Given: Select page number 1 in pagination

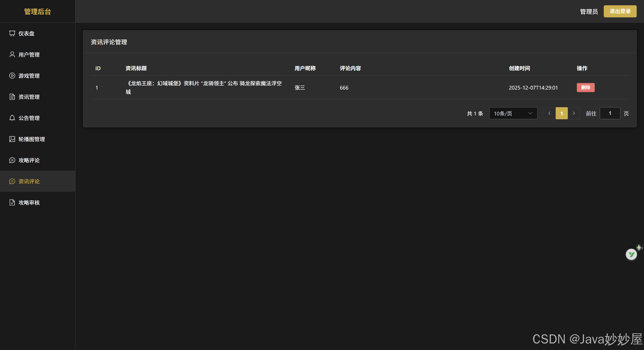Looking at the screenshot, I should [x=561, y=113].
